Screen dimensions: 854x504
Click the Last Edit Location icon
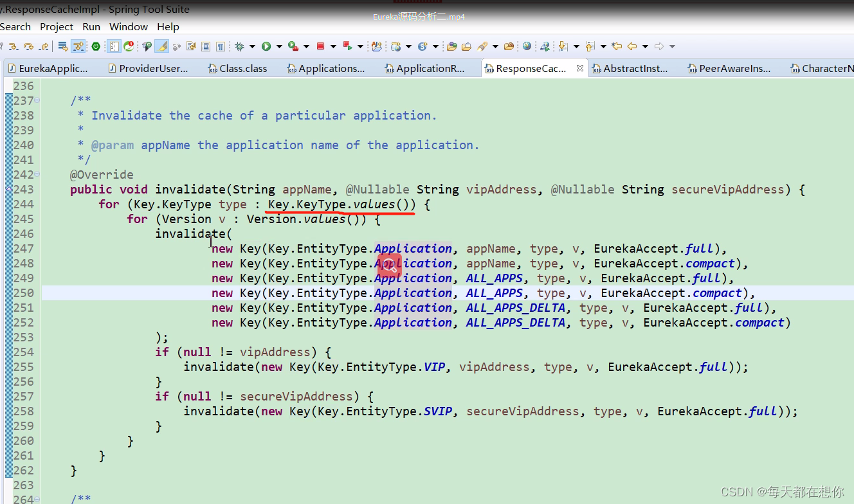tap(617, 46)
